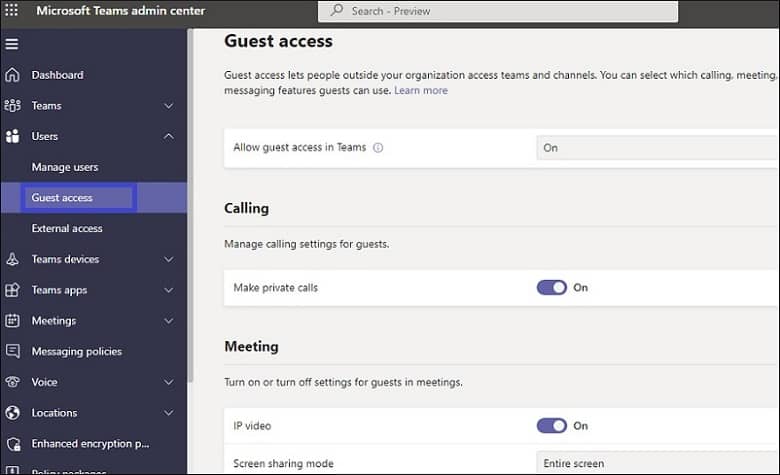This screenshot has width=780, height=475.
Task: Click 'Manage calling settings for guests.' text
Action: pos(306,244)
